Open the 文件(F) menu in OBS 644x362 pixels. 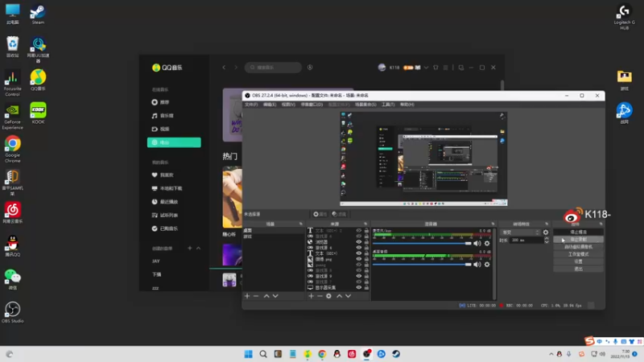pyautogui.click(x=251, y=105)
